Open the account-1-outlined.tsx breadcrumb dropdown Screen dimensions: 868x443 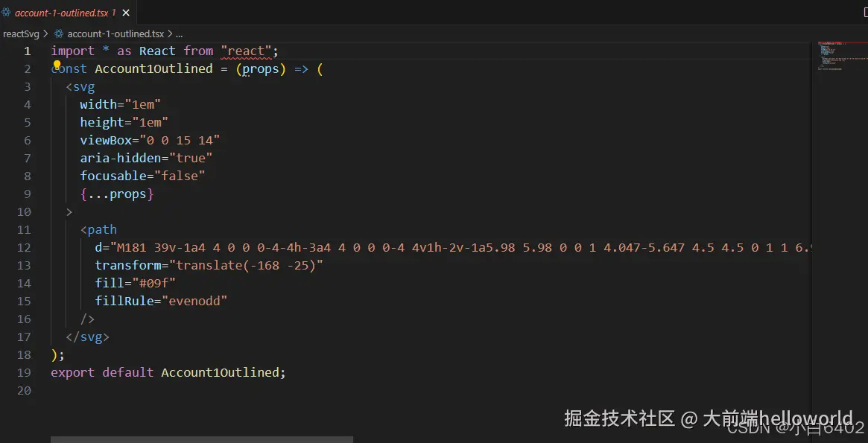click(x=115, y=33)
